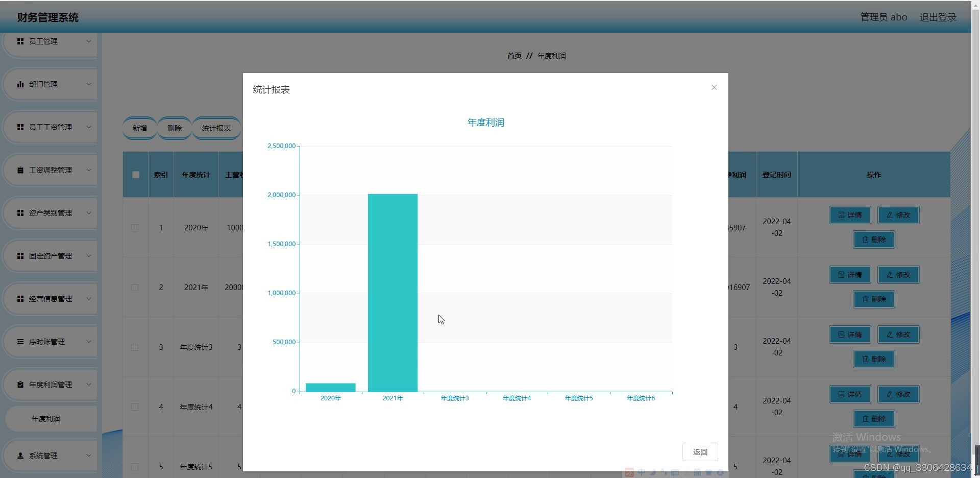Click 删除 for the 2020年 row
The width and height of the screenshot is (980, 478).
tap(874, 240)
